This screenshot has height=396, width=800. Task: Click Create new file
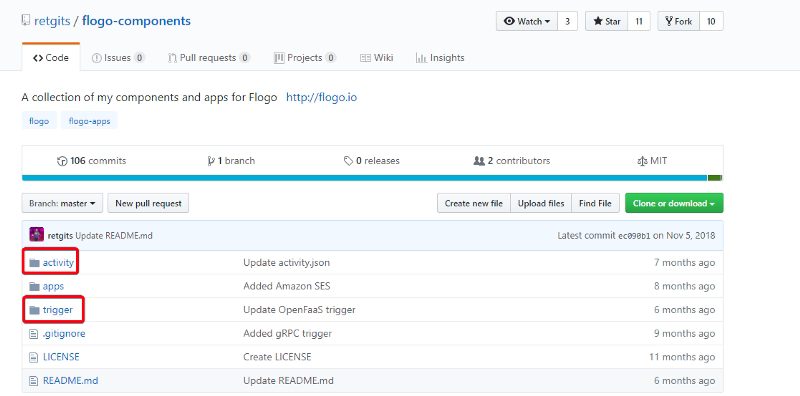pyautogui.click(x=473, y=203)
